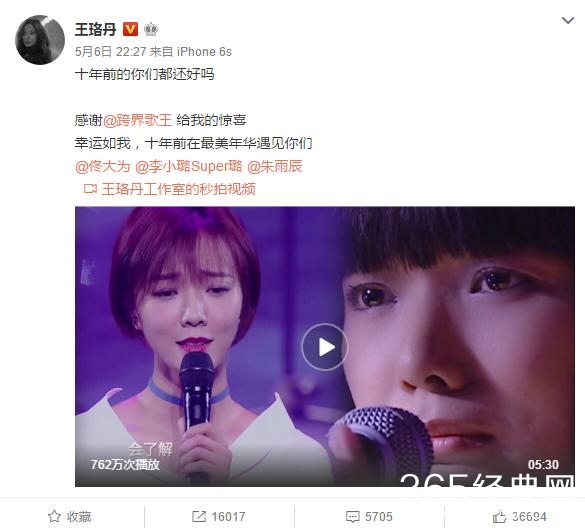Open the @佟大为 mention
This screenshot has height=528, width=585.
pyautogui.click(x=103, y=166)
